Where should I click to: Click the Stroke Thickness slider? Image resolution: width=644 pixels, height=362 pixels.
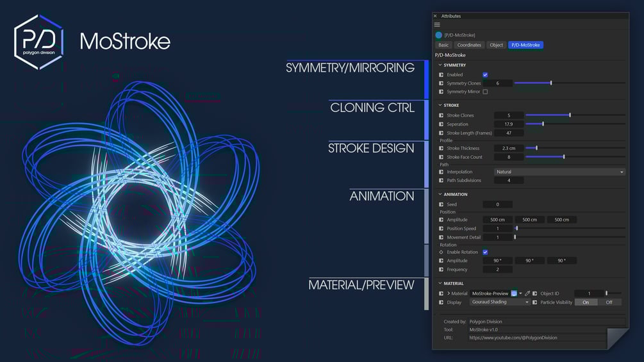(x=575, y=148)
